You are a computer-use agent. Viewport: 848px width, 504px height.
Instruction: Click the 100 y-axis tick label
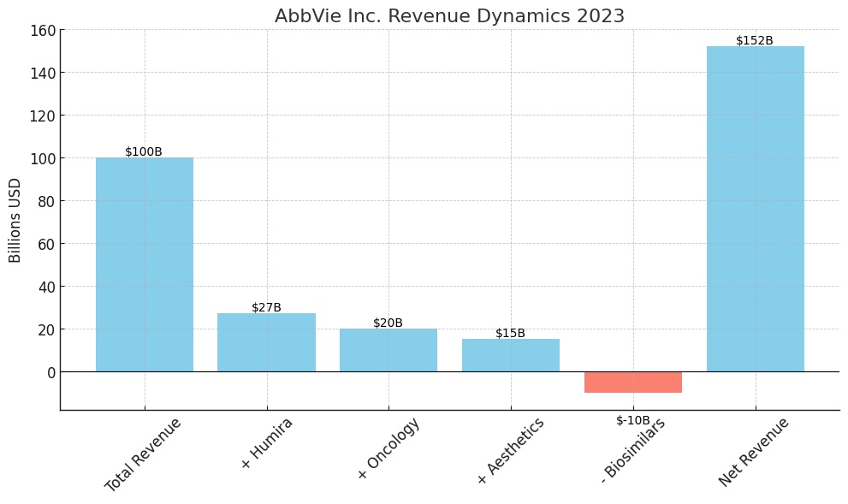[x=44, y=158]
